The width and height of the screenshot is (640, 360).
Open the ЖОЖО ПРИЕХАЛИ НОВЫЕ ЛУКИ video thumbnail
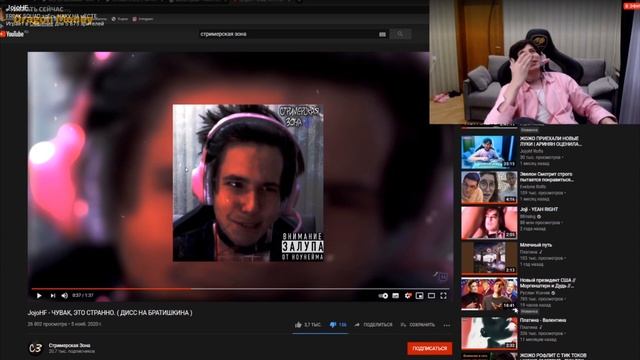[x=489, y=152]
